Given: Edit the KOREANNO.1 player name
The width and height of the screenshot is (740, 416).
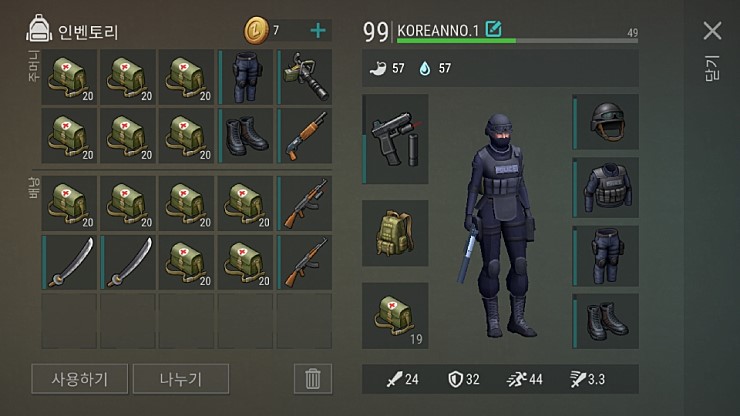Looking at the screenshot, I should 494,29.
